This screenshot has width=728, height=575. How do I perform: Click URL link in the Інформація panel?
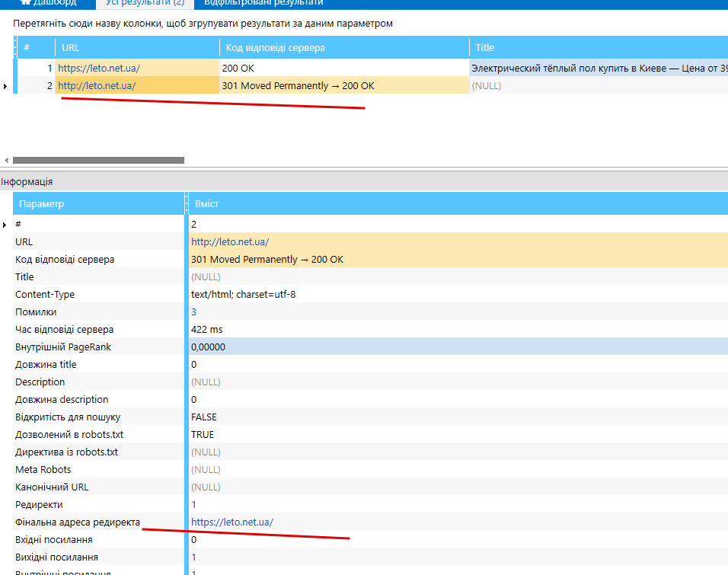tap(230, 242)
